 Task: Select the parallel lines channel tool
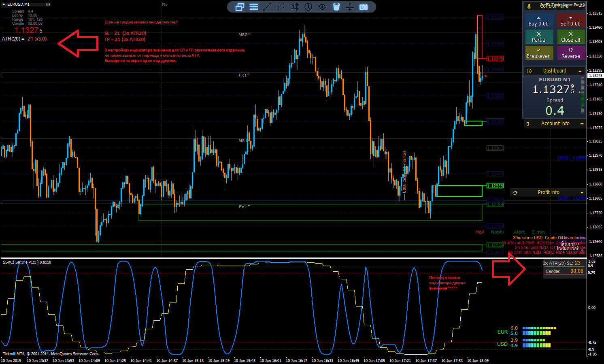point(281,7)
